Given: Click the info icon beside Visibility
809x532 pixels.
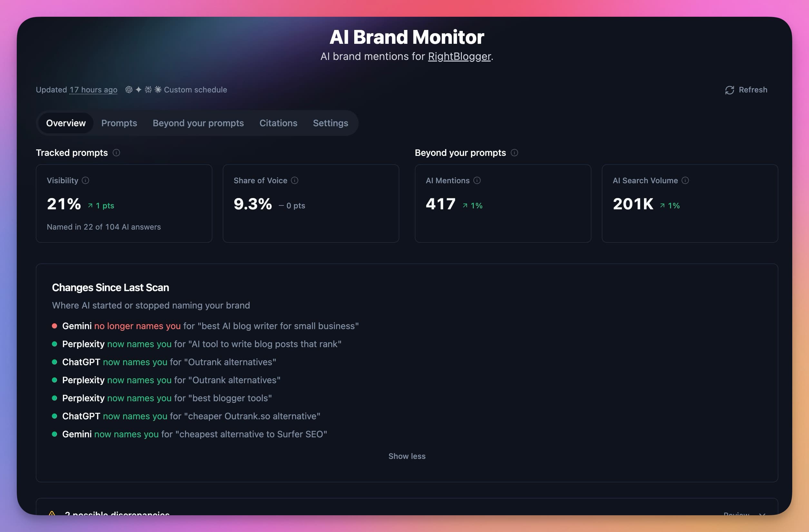Looking at the screenshot, I should point(85,180).
